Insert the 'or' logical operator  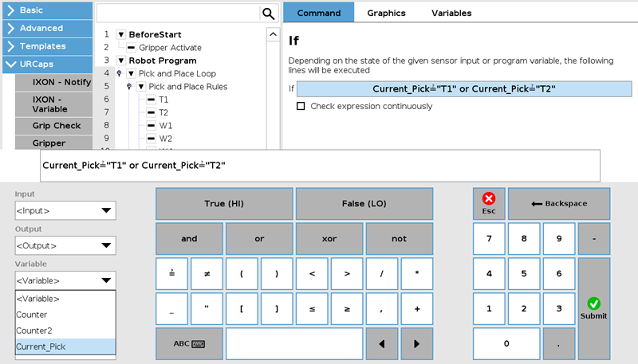pyautogui.click(x=259, y=238)
